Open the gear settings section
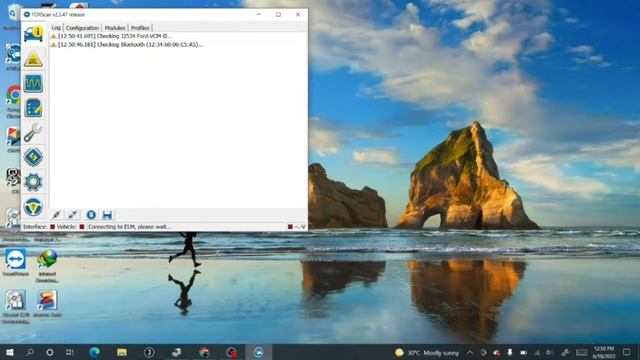 point(33,182)
